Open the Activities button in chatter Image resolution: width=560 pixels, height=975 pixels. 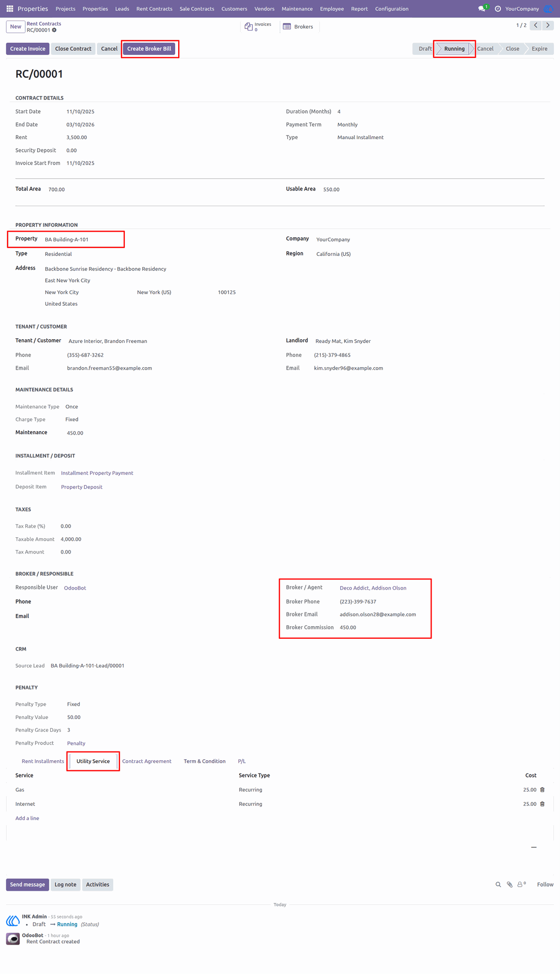coord(97,885)
